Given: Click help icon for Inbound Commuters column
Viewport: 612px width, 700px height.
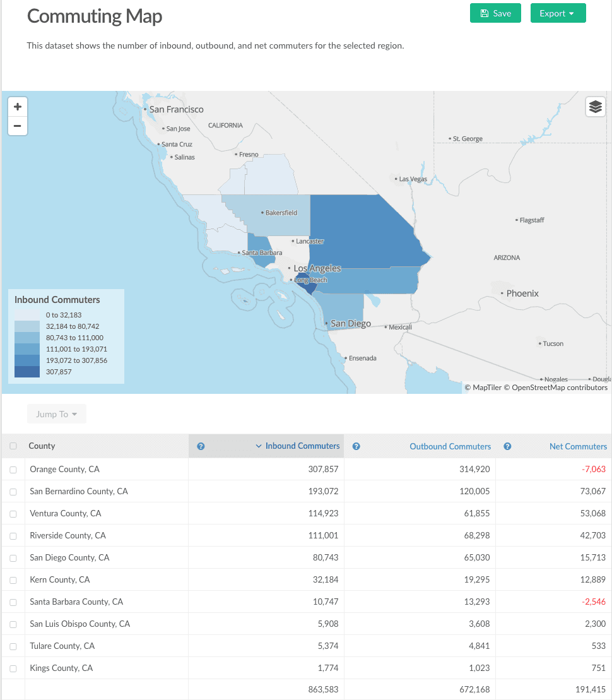Looking at the screenshot, I should pyautogui.click(x=201, y=446).
